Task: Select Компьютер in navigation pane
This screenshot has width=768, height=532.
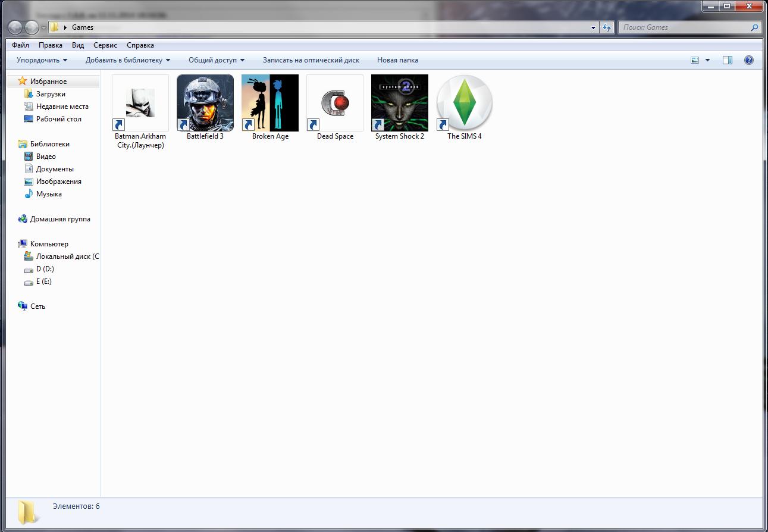Action: click(x=49, y=244)
